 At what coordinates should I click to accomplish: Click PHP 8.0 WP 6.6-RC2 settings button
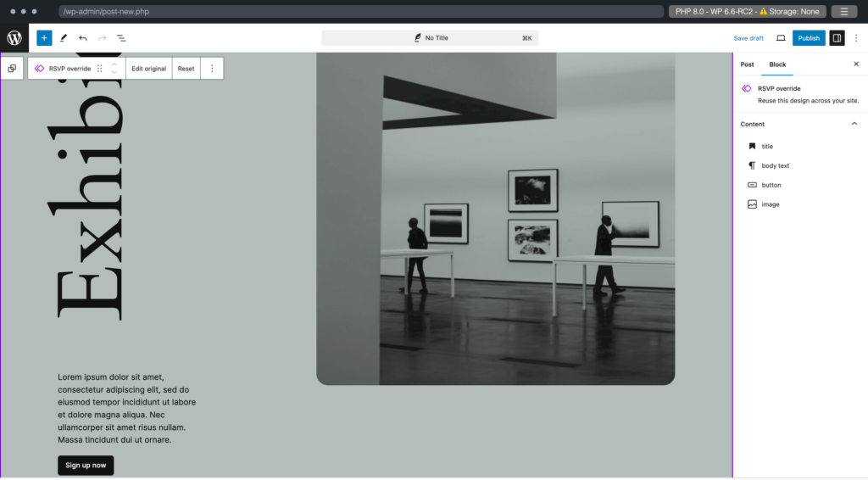click(x=748, y=12)
